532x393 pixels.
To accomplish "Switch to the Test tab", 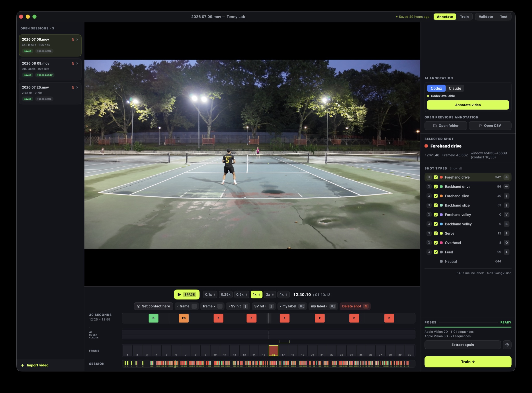I will (503, 17).
